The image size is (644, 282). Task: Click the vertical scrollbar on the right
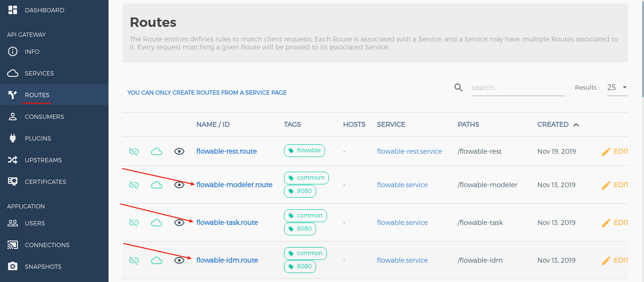(x=641, y=47)
